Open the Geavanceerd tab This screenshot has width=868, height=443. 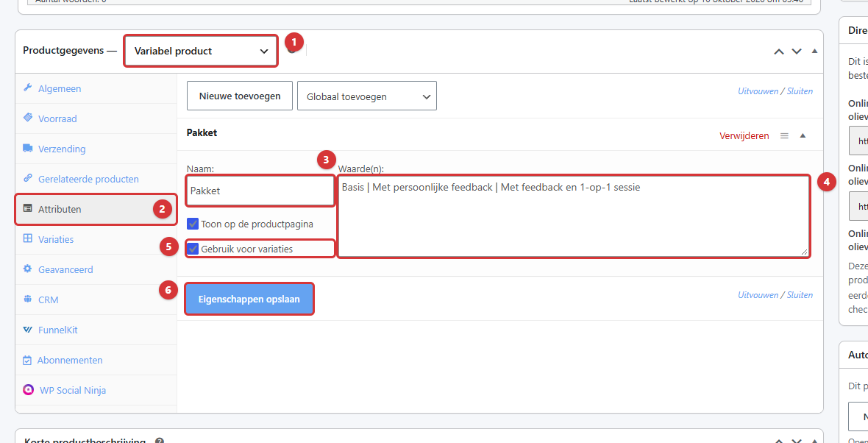click(x=96, y=269)
